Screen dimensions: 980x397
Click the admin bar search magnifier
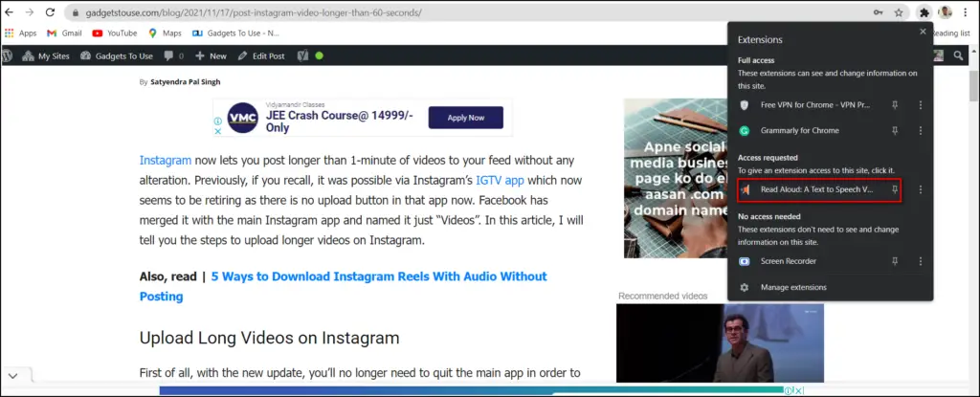coord(958,55)
